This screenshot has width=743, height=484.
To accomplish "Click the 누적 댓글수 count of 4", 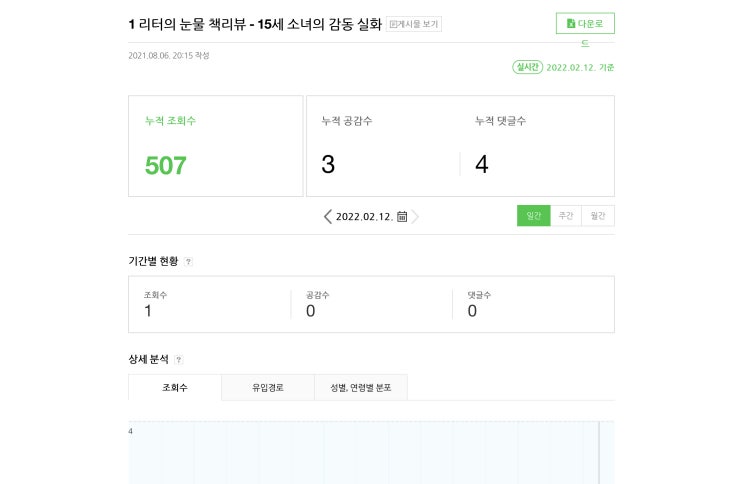I will (x=481, y=164).
